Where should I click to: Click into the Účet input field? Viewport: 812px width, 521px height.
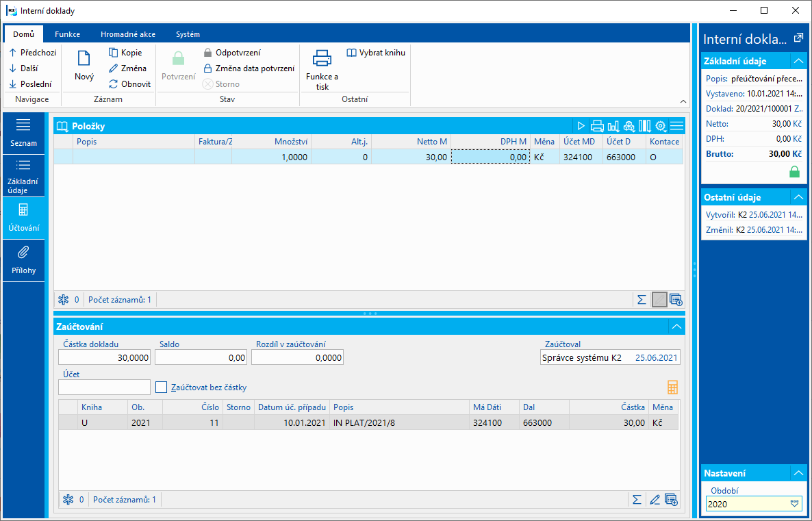click(x=104, y=387)
